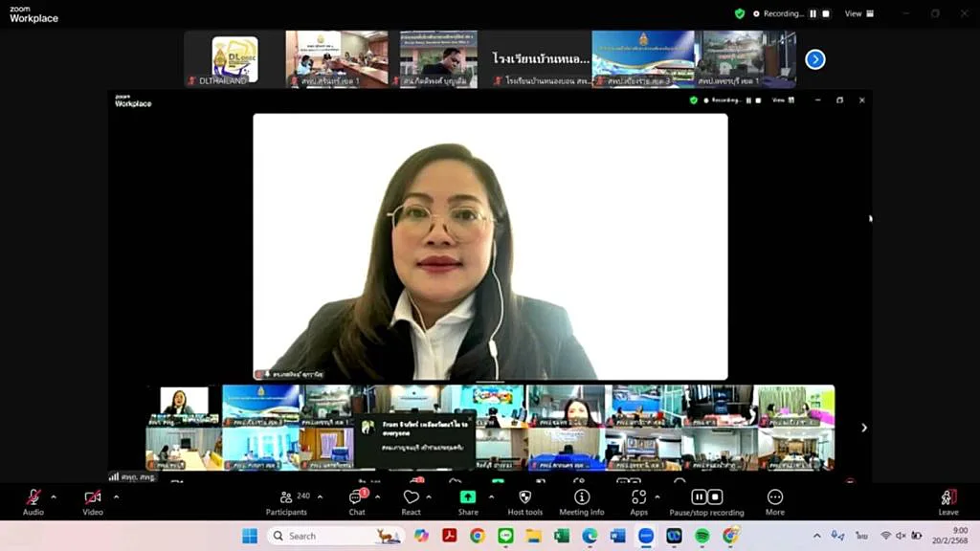Open Host tools shield
The image size is (980, 551).
tap(525, 502)
